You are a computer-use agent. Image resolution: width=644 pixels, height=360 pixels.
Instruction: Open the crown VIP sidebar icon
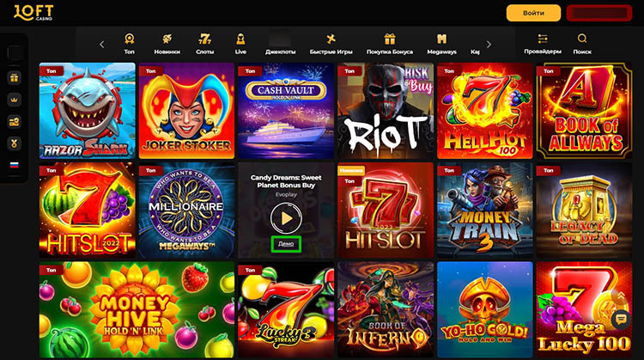click(x=15, y=100)
